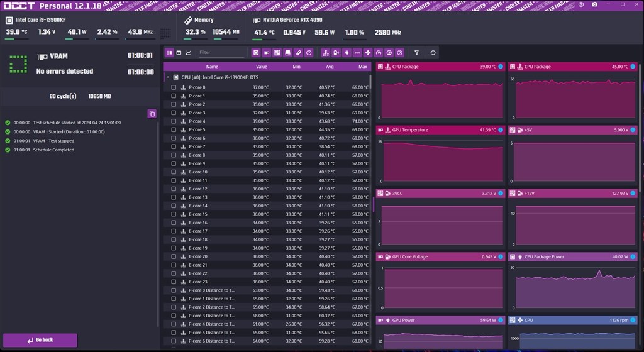
Task: Sort by the Min column header
Action: 297,67
